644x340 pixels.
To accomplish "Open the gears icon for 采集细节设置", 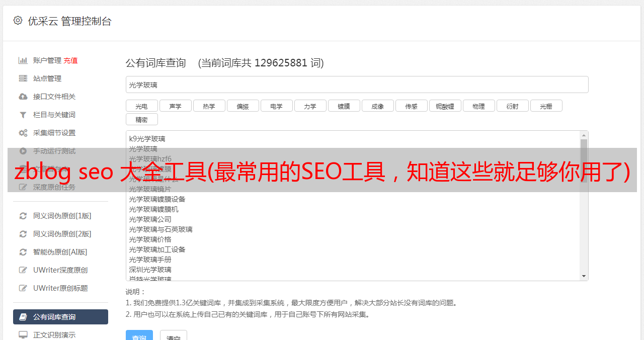I will click(23, 133).
